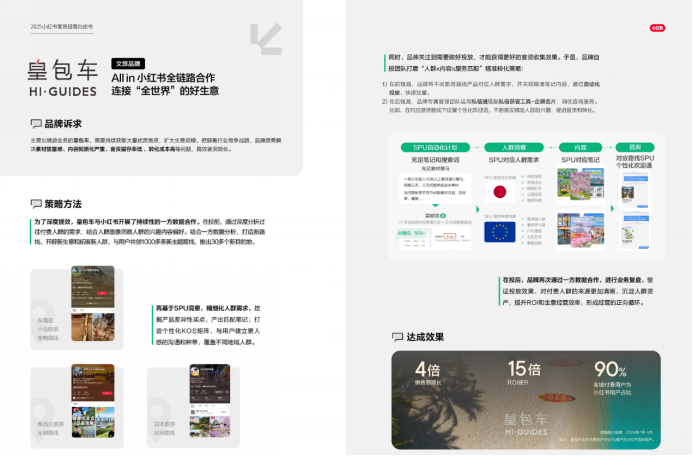Select the 内容 green pill
The height and width of the screenshot is (456, 693).
[x=580, y=147]
